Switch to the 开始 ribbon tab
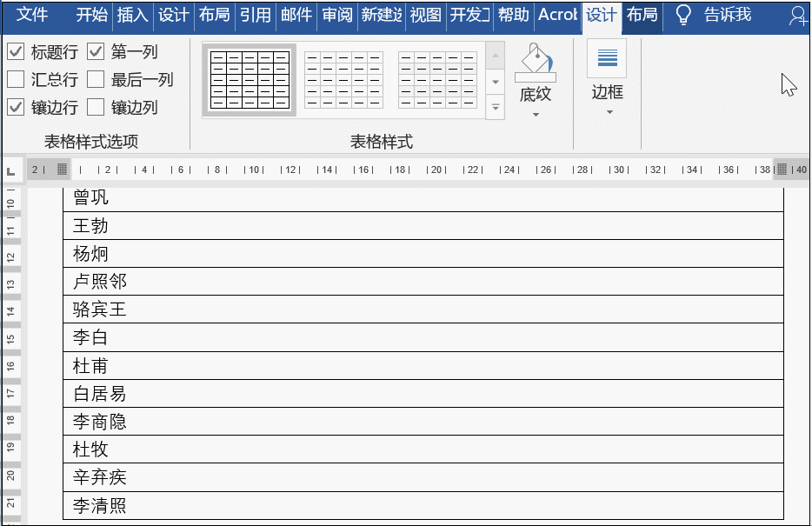Viewport: 812px width, 526px height. pos(90,15)
